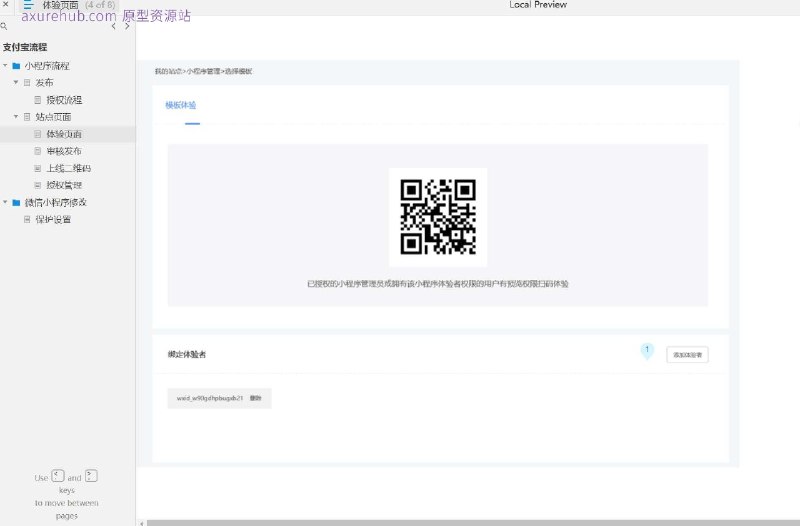Click the page icon next to 上线二维码

click(38, 168)
